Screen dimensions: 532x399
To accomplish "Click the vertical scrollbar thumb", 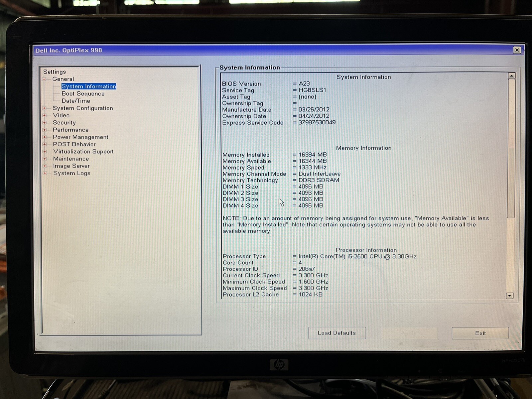I will click(511, 149).
